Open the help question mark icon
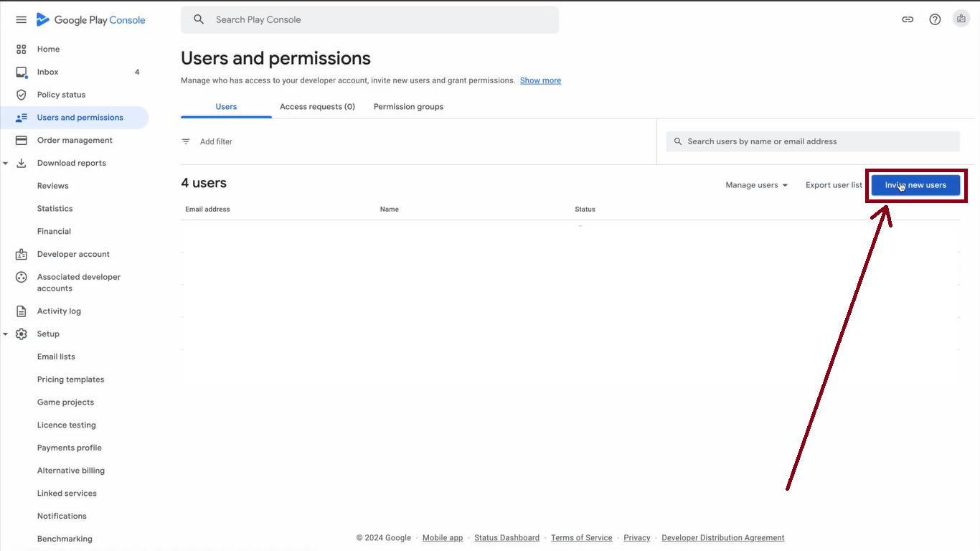This screenshot has height=551, width=980. coord(935,20)
